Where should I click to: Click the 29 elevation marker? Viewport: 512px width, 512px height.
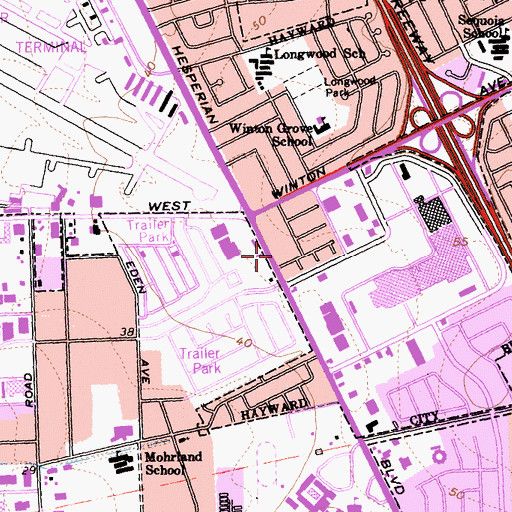(x=29, y=470)
